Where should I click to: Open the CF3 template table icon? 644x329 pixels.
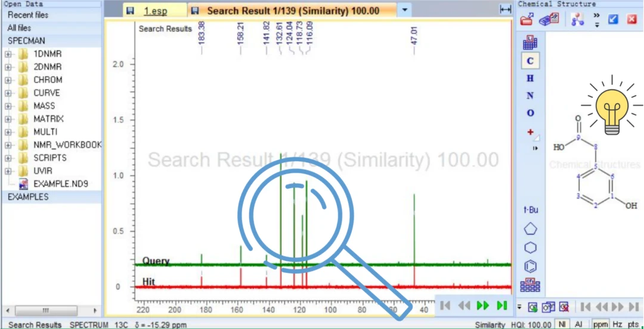tap(530, 285)
